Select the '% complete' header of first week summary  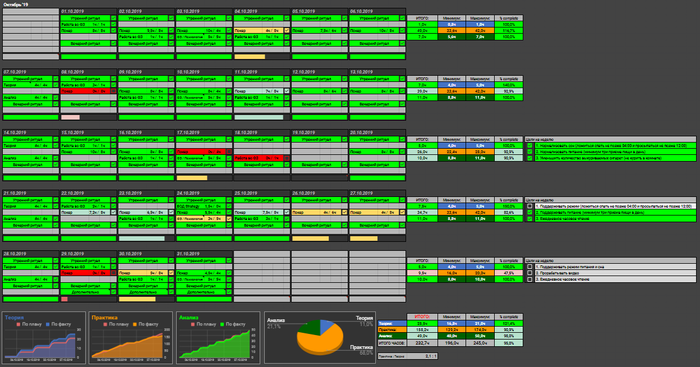pos(508,18)
